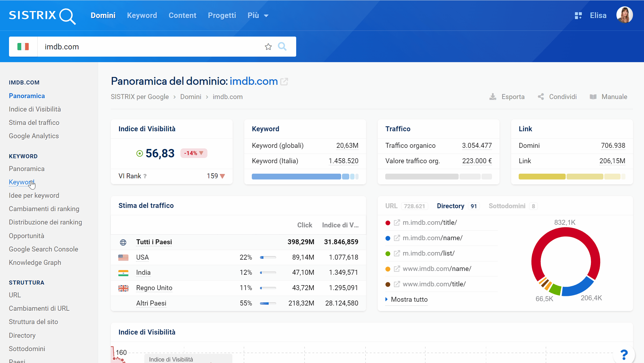Open external link icon for m.imdb.com/list/
Image resolution: width=644 pixels, height=363 pixels.
pos(397,254)
